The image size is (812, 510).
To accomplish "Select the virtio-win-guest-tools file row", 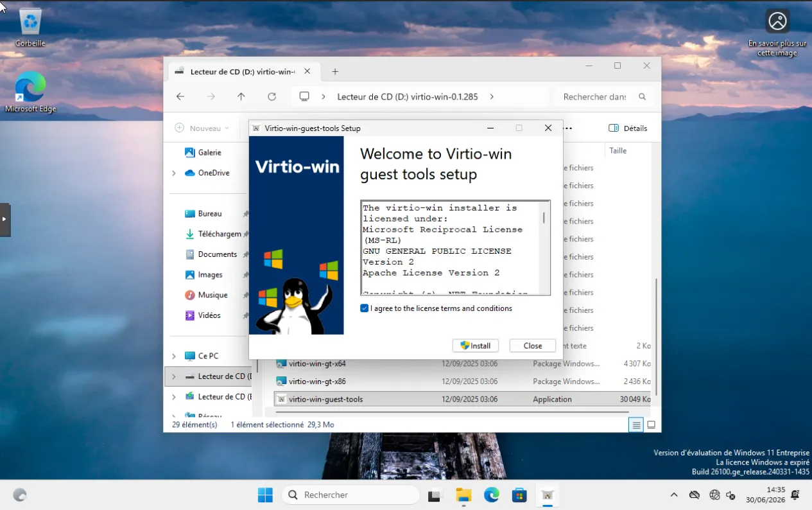I will 463,400.
